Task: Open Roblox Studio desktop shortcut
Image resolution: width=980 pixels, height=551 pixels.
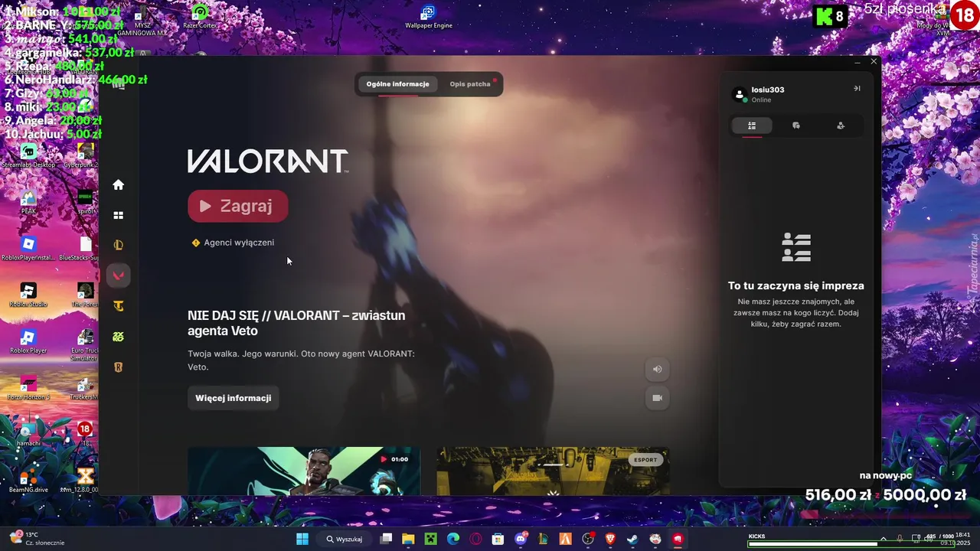Action: [28, 295]
